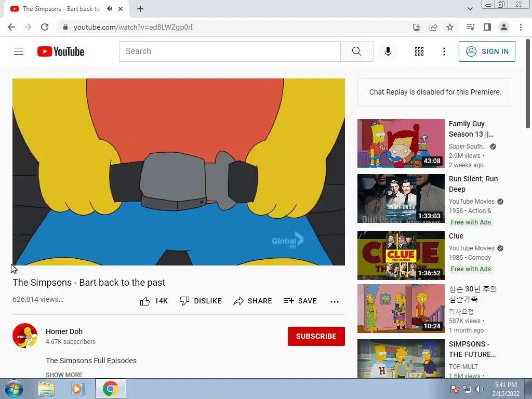Image resolution: width=532 pixels, height=399 pixels.
Task: Open Windows Explorer from taskbar
Action: [46, 389]
